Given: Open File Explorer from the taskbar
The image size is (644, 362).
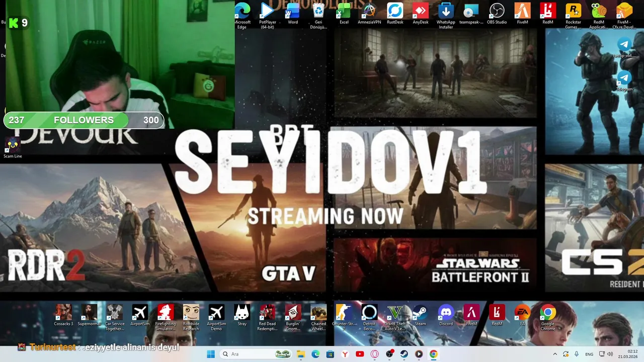Looking at the screenshot, I should [x=301, y=354].
